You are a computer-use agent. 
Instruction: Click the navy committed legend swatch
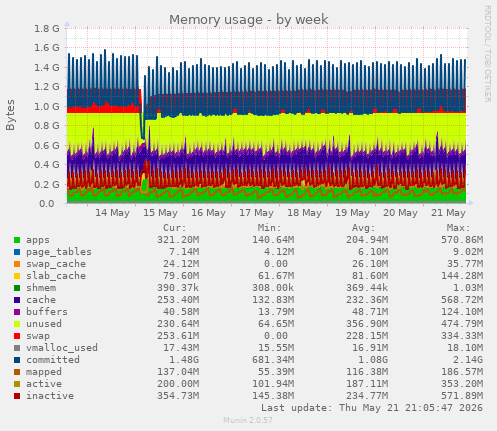[x=17, y=360]
